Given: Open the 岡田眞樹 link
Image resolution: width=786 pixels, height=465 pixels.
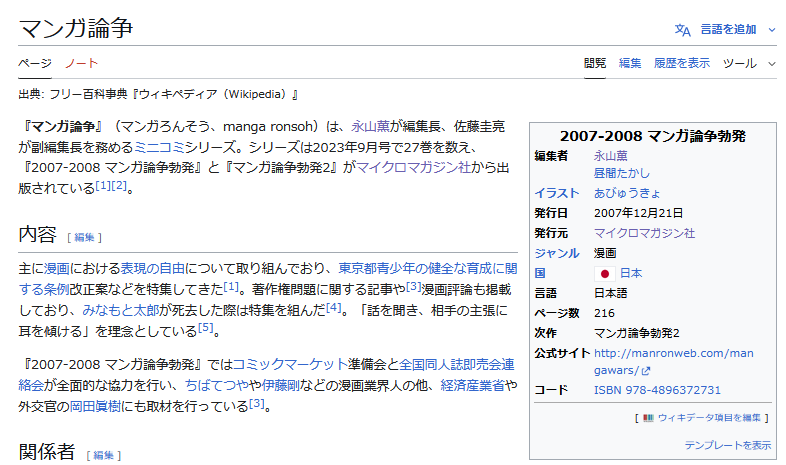Looking at the screenshot, I should (x=95, y=406).
